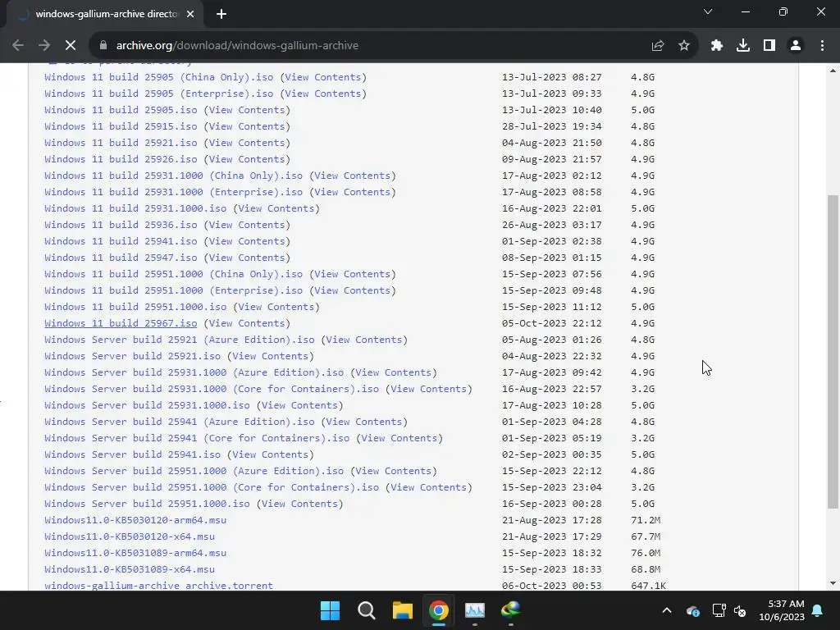Open the performance monitor taskbar app
This screenshot has height=630, width=840.
(x=475, y=610)
